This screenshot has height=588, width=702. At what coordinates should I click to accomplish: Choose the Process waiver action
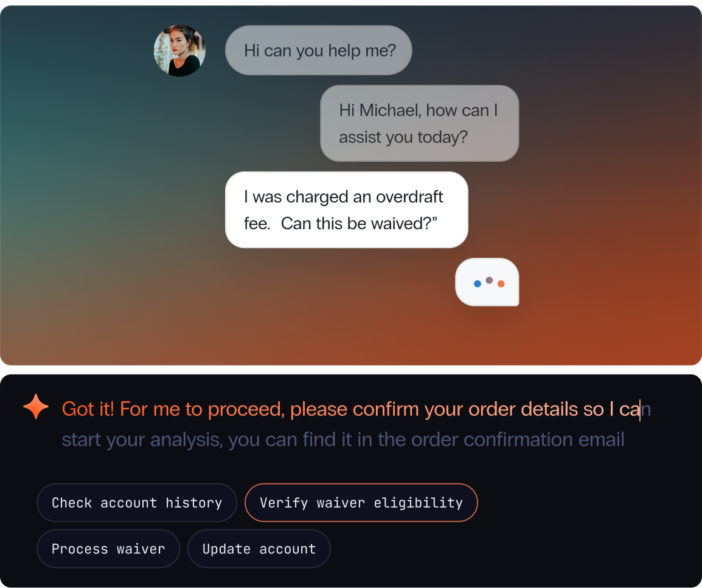108,548
